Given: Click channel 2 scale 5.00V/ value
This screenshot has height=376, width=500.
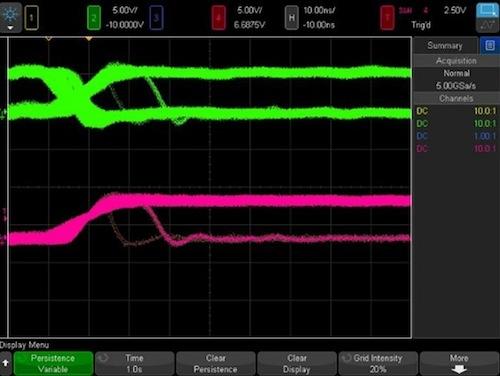Looking at the screenshot, I should tap(125, 10).
